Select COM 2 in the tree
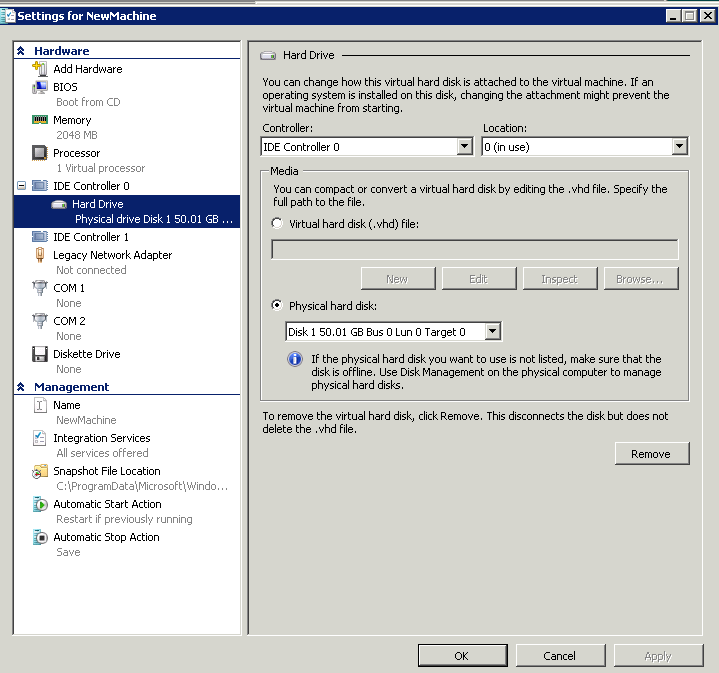 tap(69, 321)
